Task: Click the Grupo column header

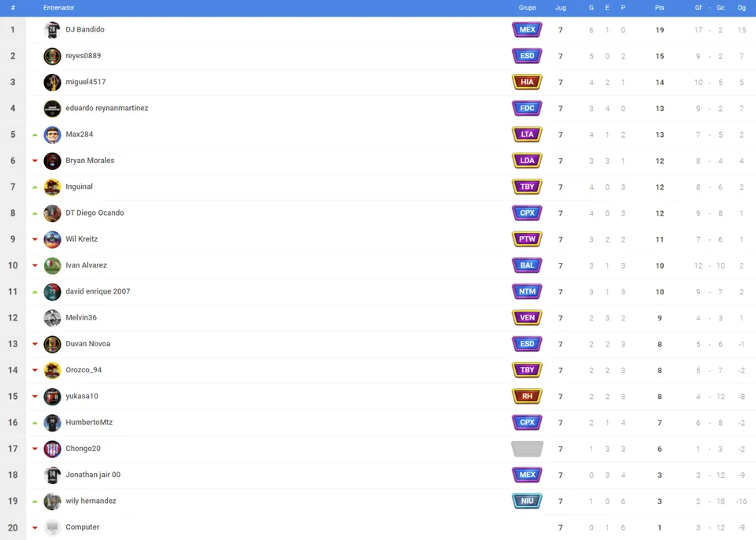Action: point(527,8)
